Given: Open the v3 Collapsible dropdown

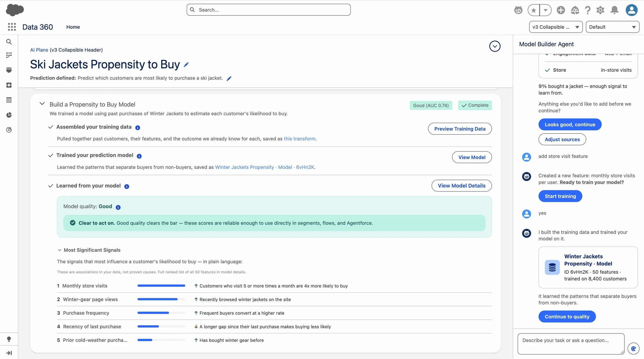Looking at the screenshot, I should 556,27.
